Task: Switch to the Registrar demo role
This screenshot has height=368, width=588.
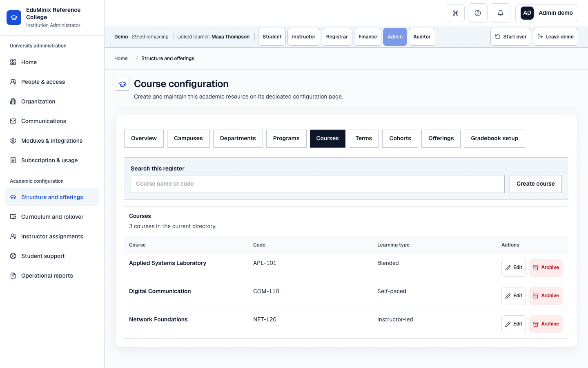Action: click(337, 37)
